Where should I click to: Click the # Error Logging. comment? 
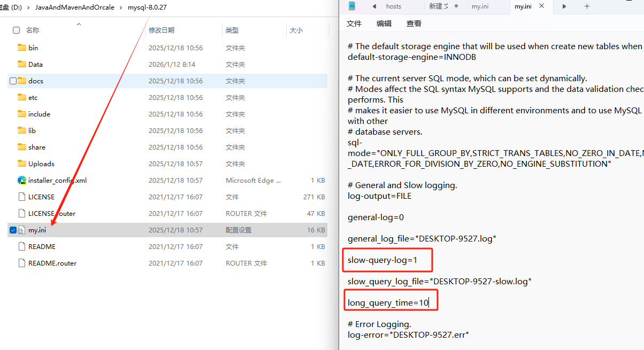click(379, 324)
